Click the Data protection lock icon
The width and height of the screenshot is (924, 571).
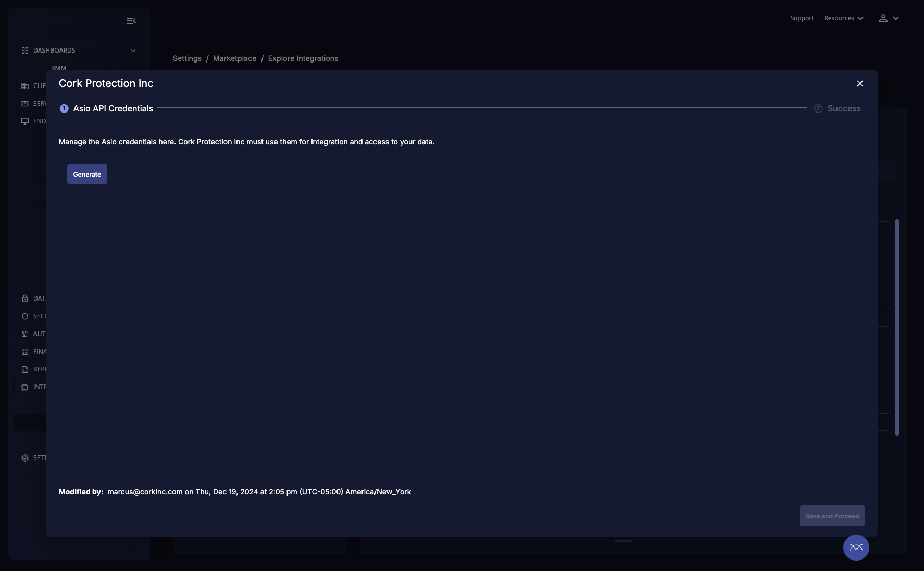point(25,299)
